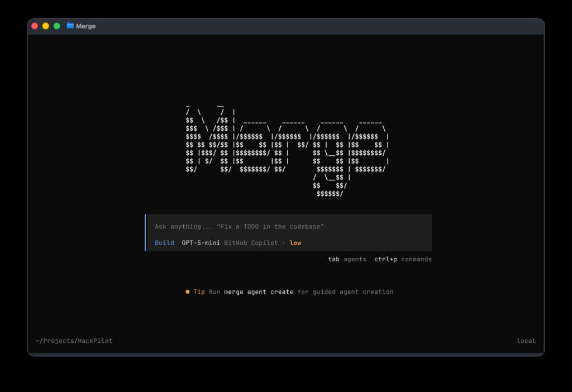Viewport: 572px width, 392px height.
Task: Toggle the "low" reasoning effort label
Action: (295, 243)
